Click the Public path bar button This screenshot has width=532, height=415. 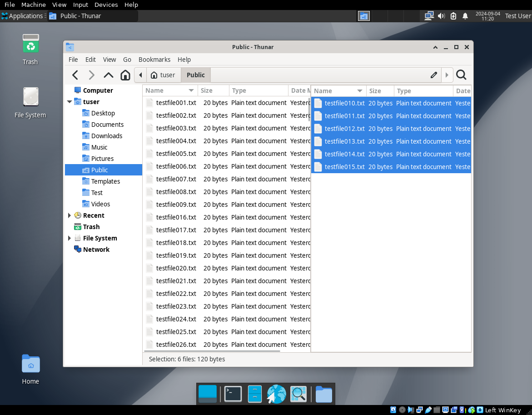tap(195, 75)
